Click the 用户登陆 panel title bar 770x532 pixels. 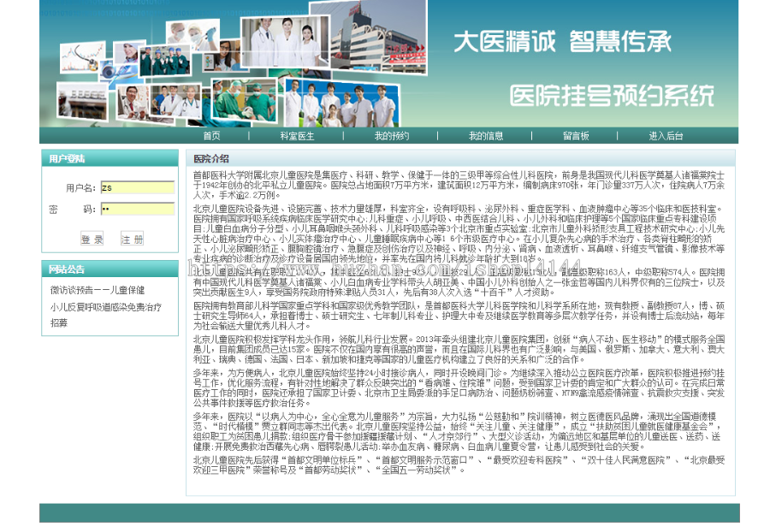pyautogui.click(x=68, y=159)
